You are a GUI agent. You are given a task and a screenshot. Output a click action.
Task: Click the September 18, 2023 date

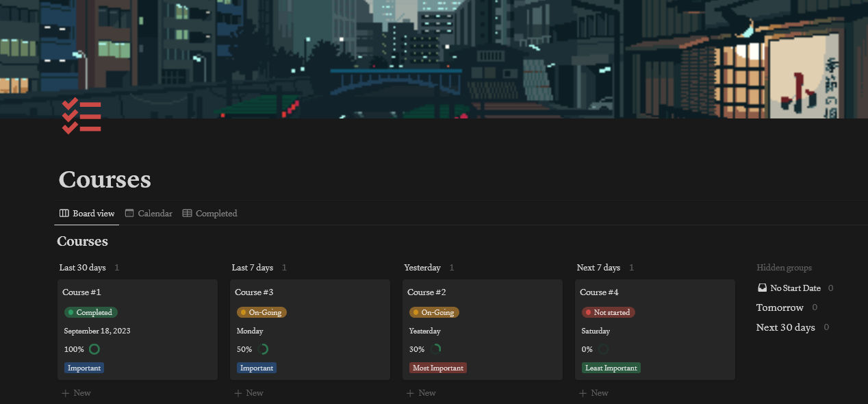(x=97, y=331)
